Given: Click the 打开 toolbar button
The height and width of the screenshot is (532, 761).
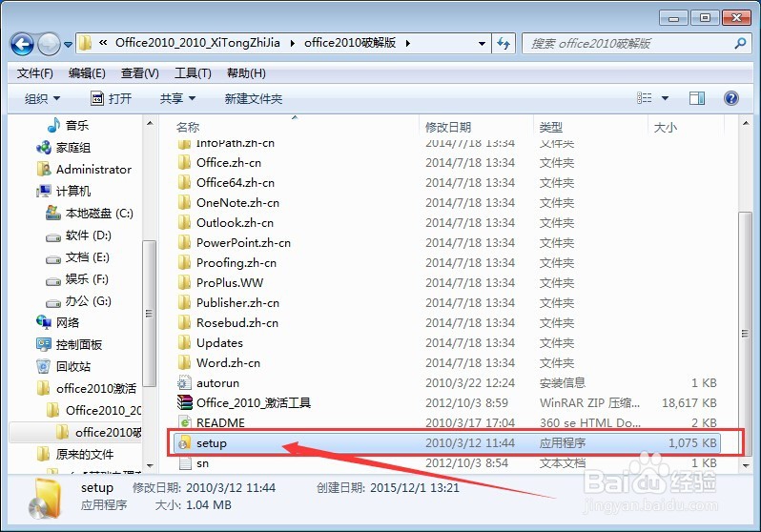Looking at the screenshot, I should [112, 98].
